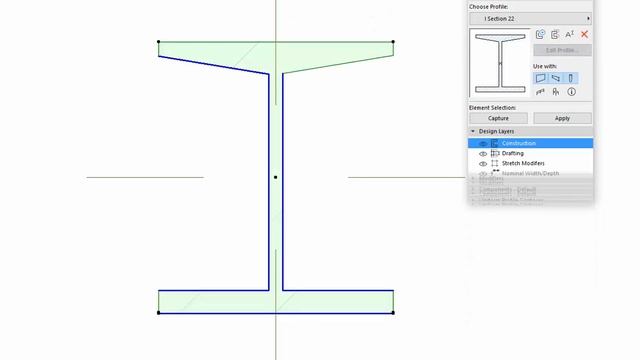
Task: Toggle Use with Column icon
Action: 571,78
